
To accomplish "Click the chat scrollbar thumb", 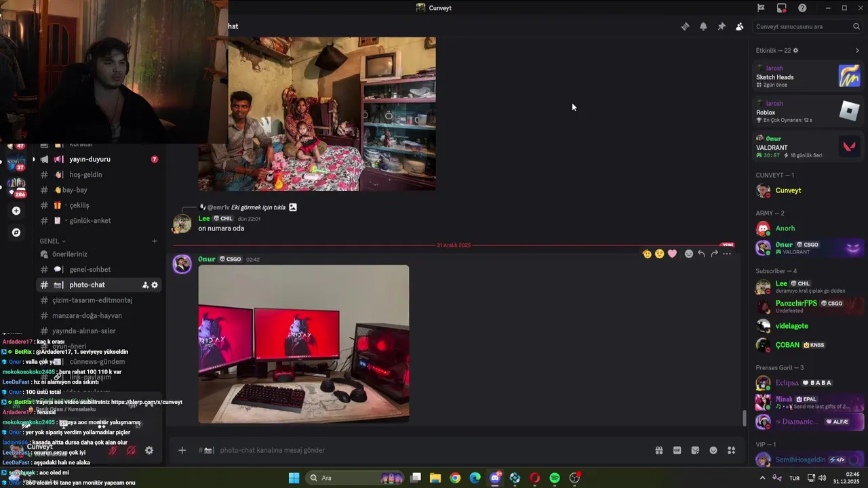I will click(744, 418).
